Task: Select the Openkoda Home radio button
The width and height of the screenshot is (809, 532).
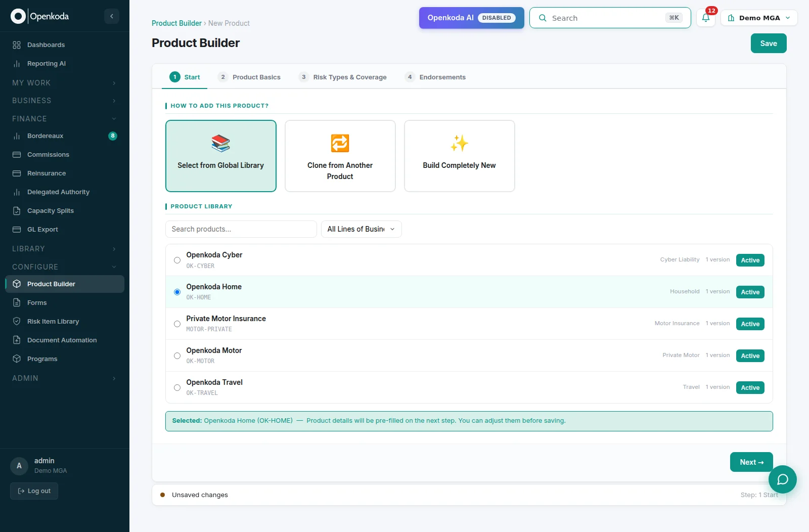Action: click(x=177, y=292)
